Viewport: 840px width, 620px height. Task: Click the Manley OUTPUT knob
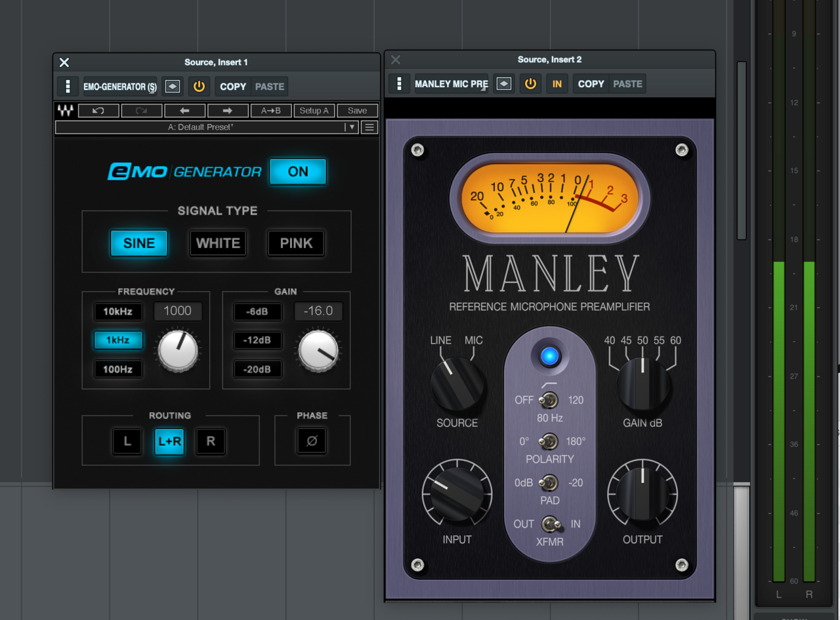pyautogui.click(x=642, y=495)
